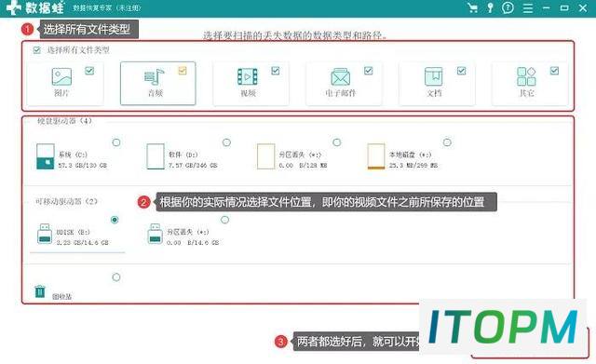Click the 数据恢复专家 (未注册) title text
The height and width of the screenshot is (364, 596).
(106, 8)
